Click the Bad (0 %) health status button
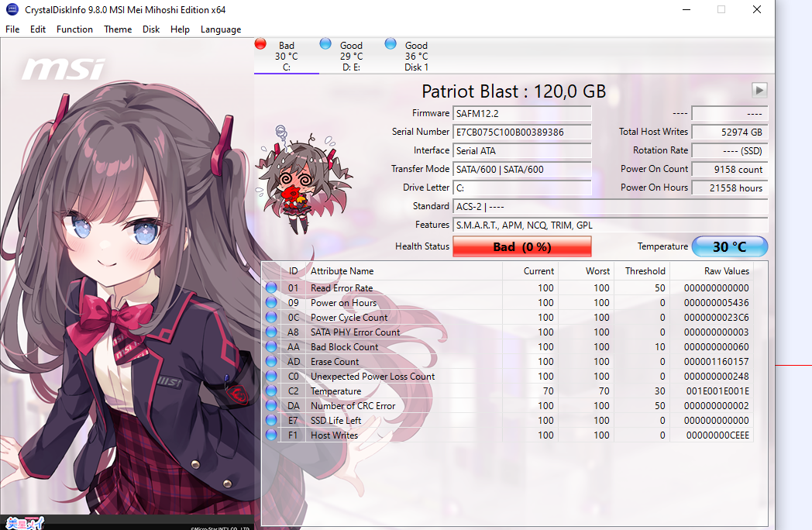 [x=522, y=246]
